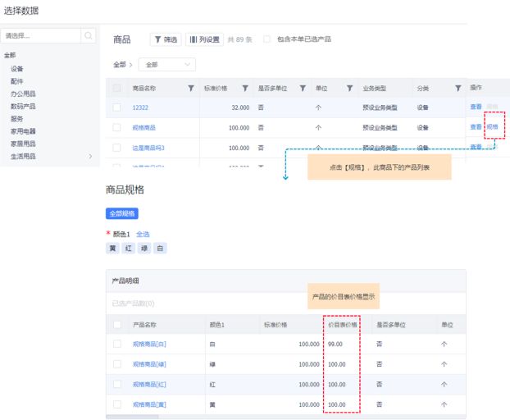This screenshot has width=510, height=420.
Task: Click filter icon on 单位 column
Action: [348, 88]
